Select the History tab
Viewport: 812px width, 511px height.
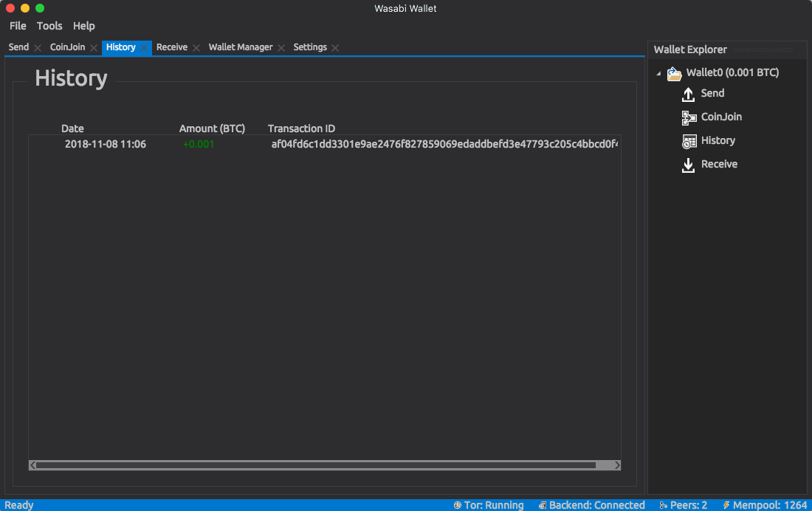coord(120,47)
